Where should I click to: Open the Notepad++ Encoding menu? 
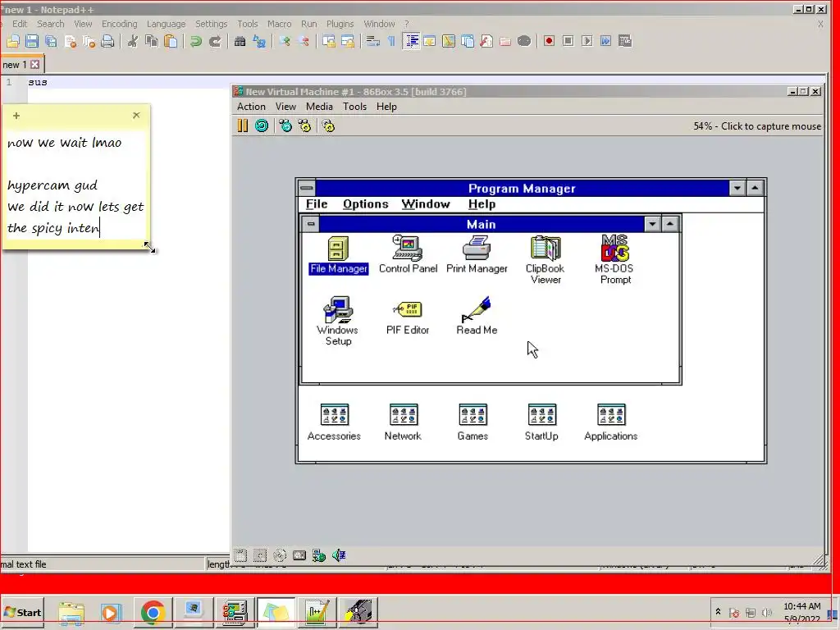click(120, 24)
